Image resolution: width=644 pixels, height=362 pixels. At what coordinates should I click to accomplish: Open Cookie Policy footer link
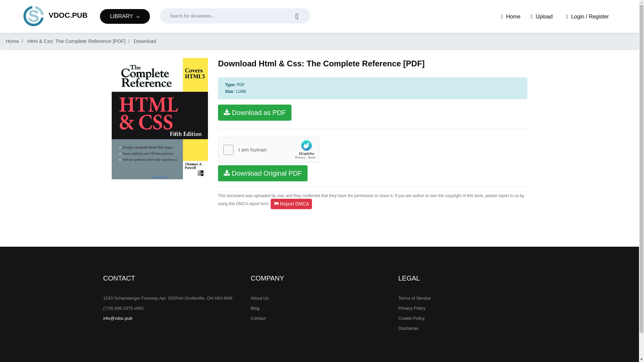(412, 318)
